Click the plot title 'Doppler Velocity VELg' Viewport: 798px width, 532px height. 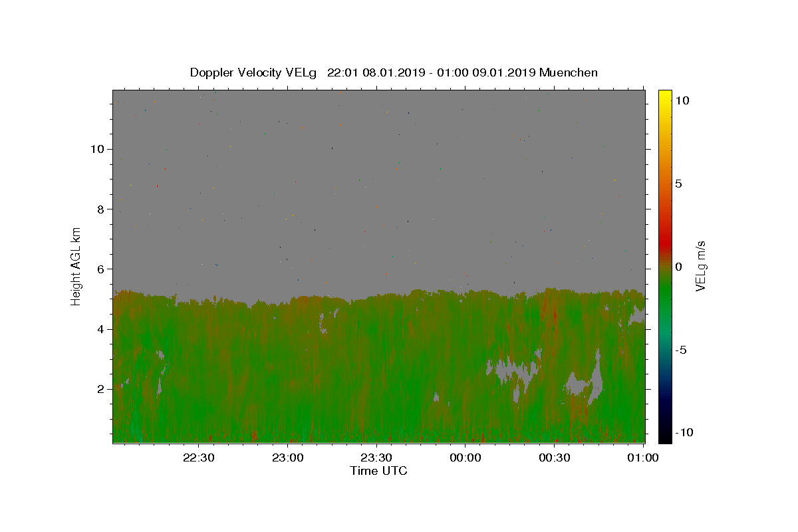click(253, 72)
